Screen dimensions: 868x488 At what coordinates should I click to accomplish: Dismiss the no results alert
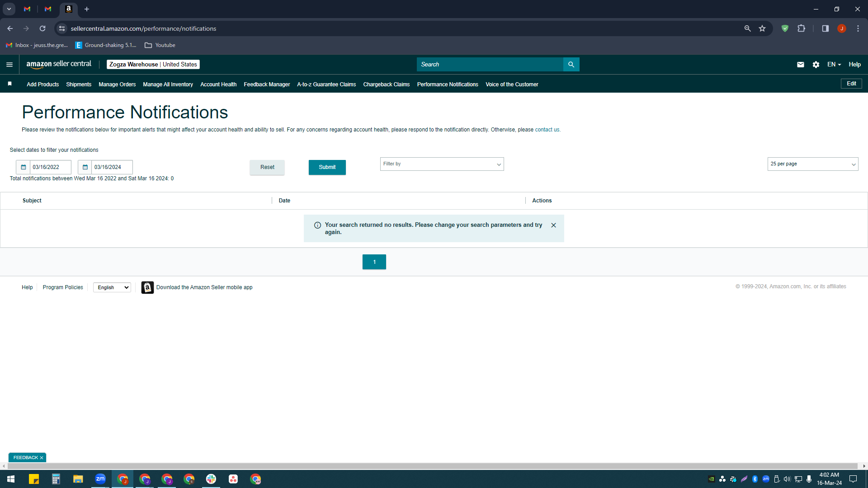[x=553, y=225]
